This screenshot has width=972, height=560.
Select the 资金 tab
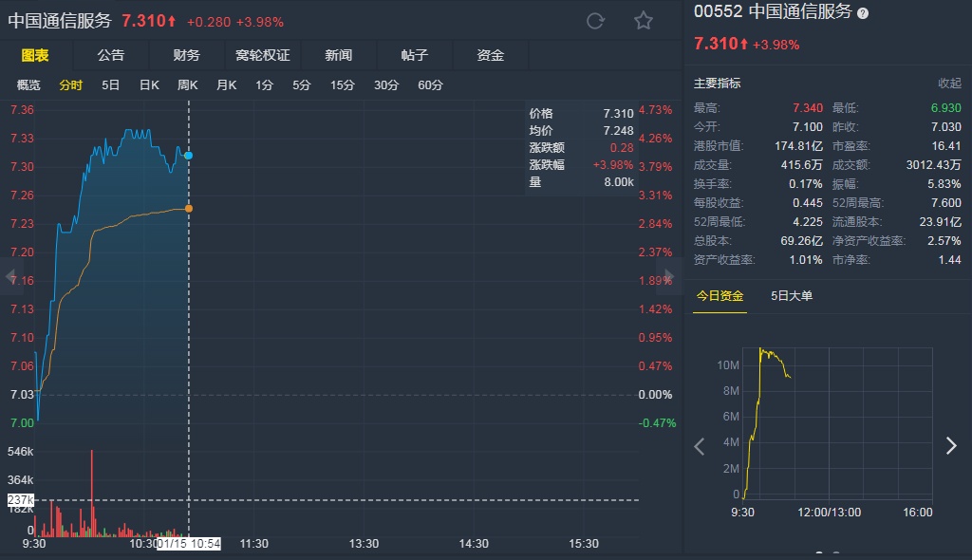[490, 55]
